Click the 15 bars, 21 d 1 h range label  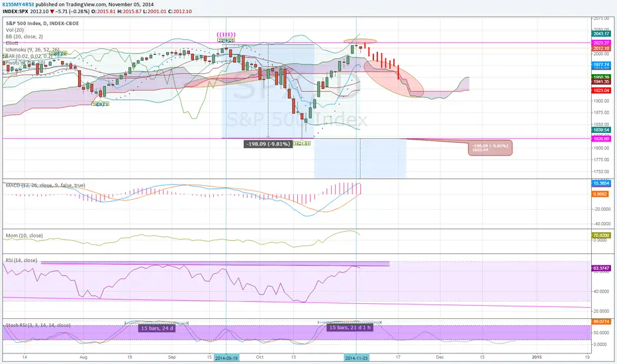point(350,328)
